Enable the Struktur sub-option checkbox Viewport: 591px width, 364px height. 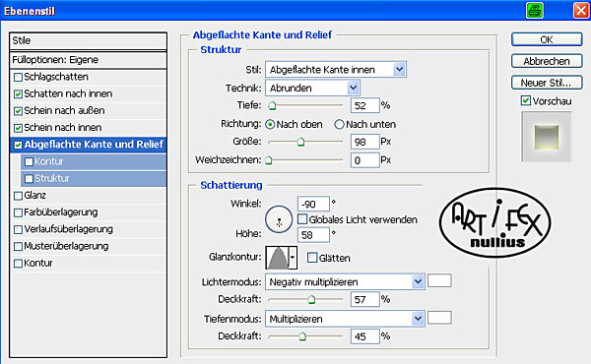click(x=29, y=179)
